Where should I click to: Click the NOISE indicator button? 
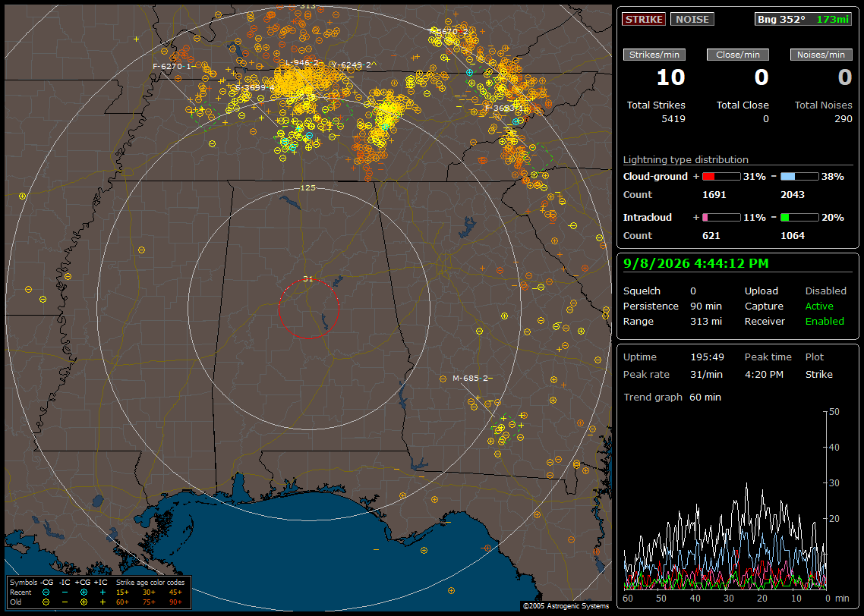point(692,19)
